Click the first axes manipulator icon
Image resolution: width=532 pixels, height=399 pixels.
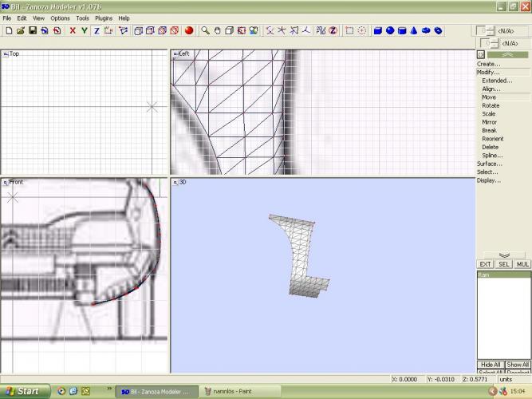pos(270,31)
